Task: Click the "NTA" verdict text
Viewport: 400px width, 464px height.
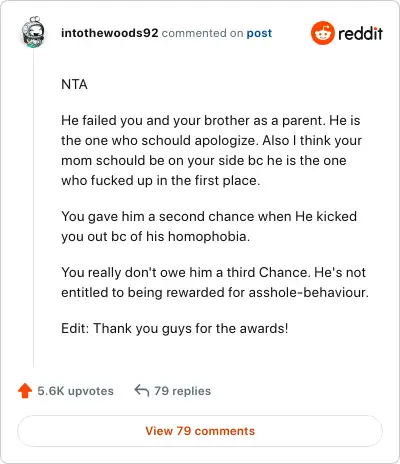Action: 74,84
